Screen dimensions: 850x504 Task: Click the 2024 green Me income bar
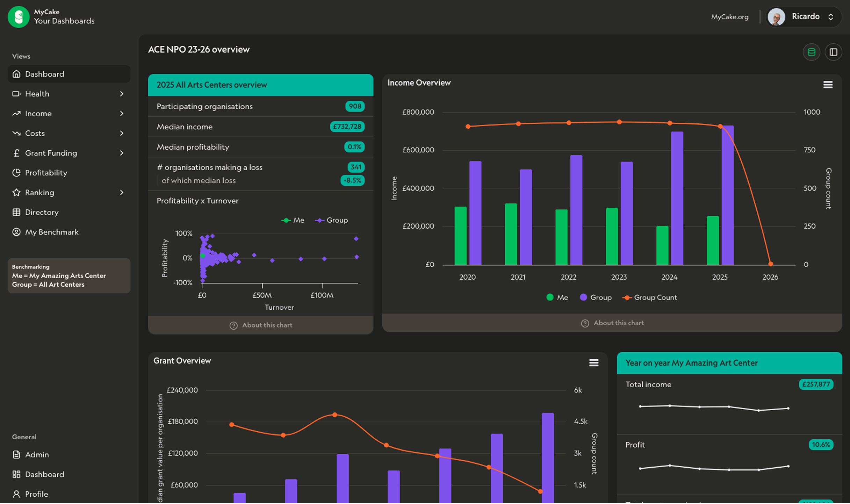[x=662, y=245]
